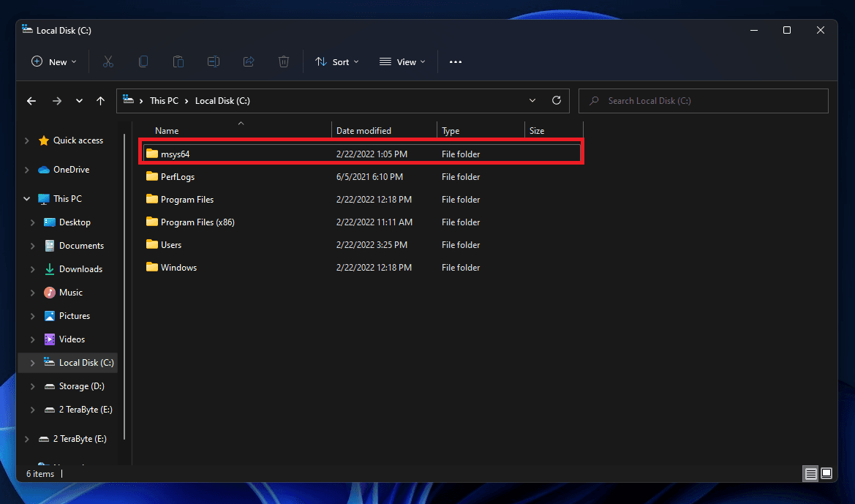
Task: Click Local Disk (C:) in address breadcrumb
Action: tap(222, 101)
